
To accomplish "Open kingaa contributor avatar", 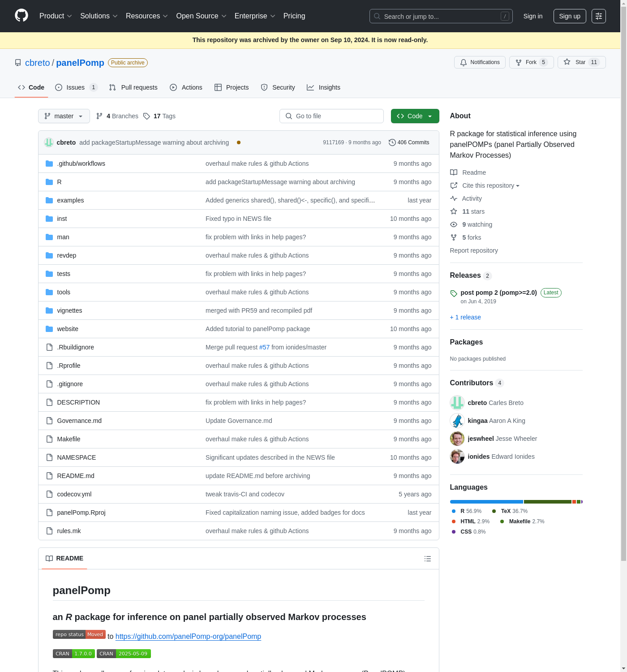I will [457, 421].
